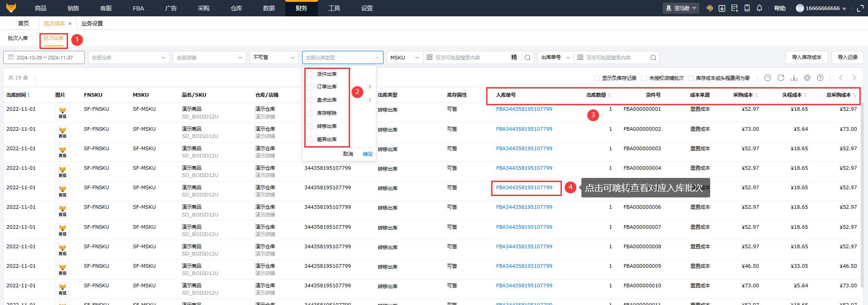The width and height of the screenshot is (868, 305).
Task: Open the 亚马逊 platform selector
Action: pos(681,8)
